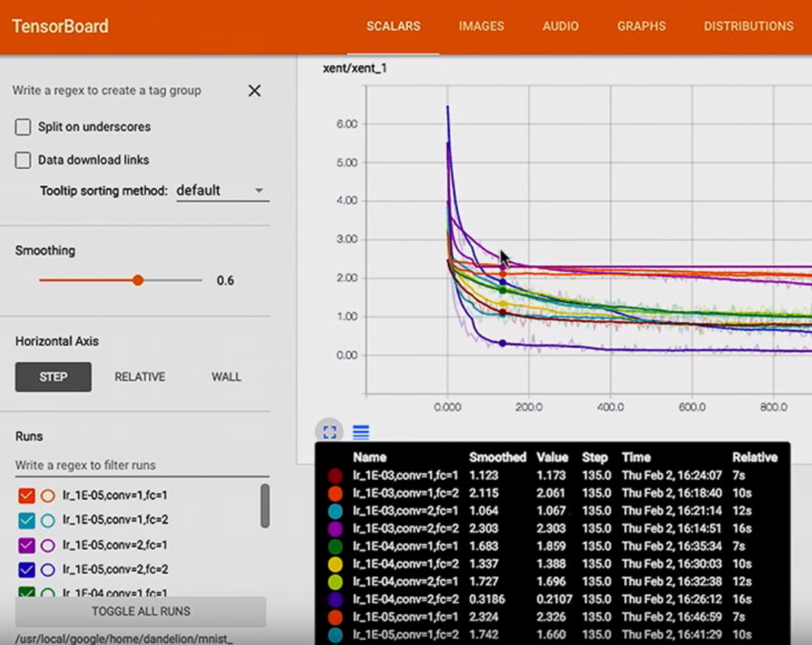Click the xent/xent_1 chart title
Screen dimensions: 812x645
355,68
